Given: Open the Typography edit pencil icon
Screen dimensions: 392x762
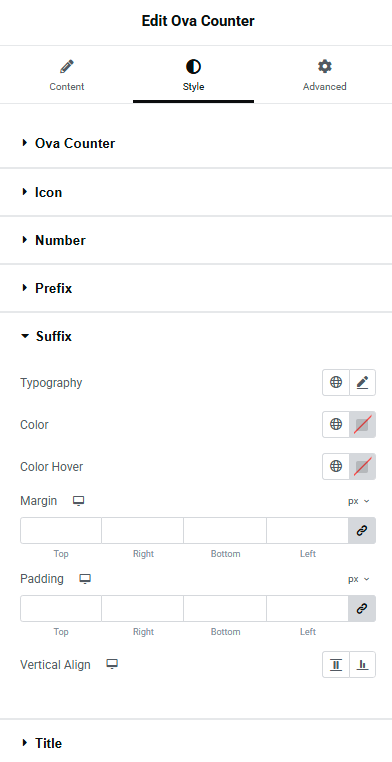Looking at the screenshot, I should tap(362, 382).
